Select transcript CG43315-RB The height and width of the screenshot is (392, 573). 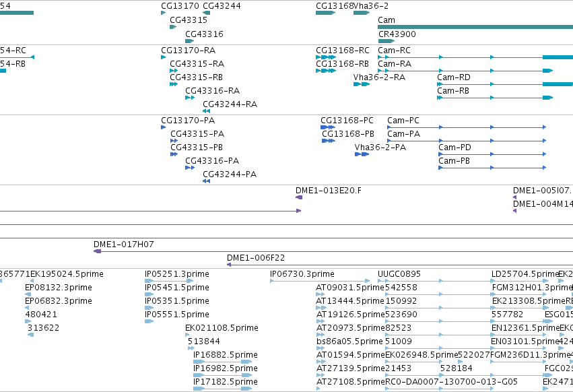tap(196, 77)
